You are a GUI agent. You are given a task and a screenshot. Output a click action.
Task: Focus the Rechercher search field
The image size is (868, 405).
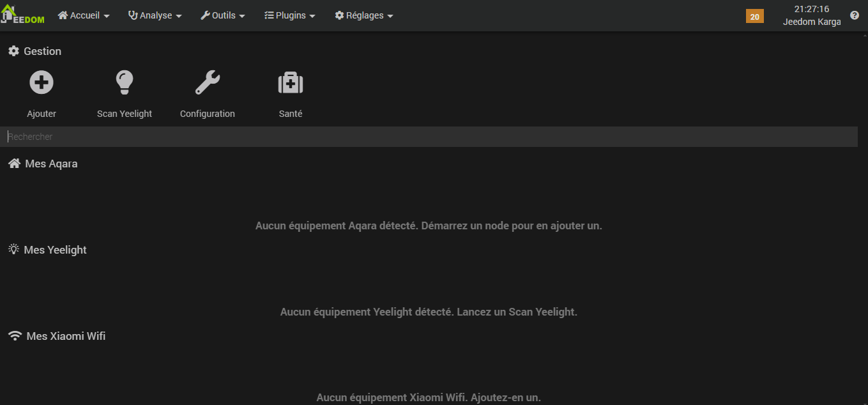429,137
